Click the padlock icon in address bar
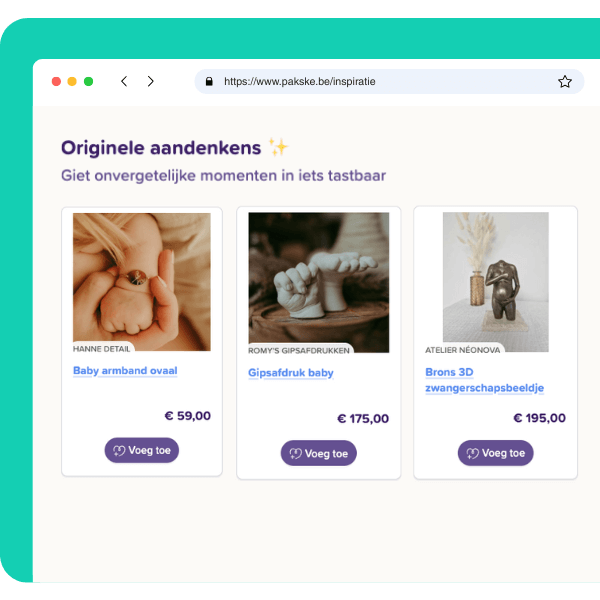This screenshot has height=600, width=600. click(209, 81)
